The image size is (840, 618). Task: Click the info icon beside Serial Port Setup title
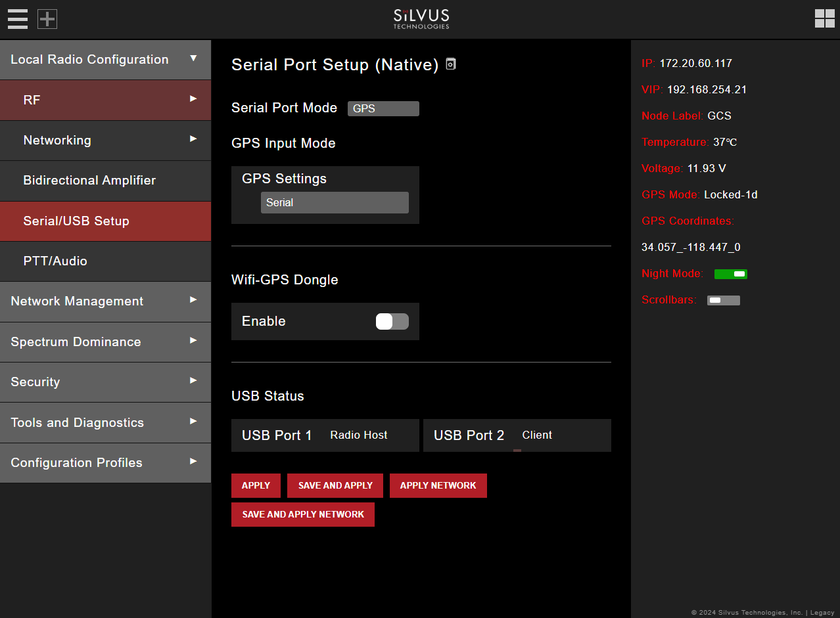[x=450, y=64]
